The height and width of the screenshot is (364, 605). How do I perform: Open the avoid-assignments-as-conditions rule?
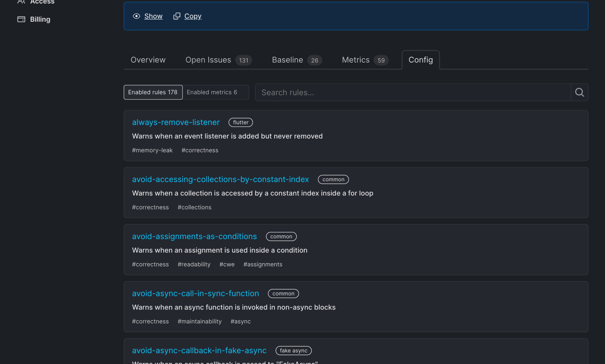(x=194, y=236)
